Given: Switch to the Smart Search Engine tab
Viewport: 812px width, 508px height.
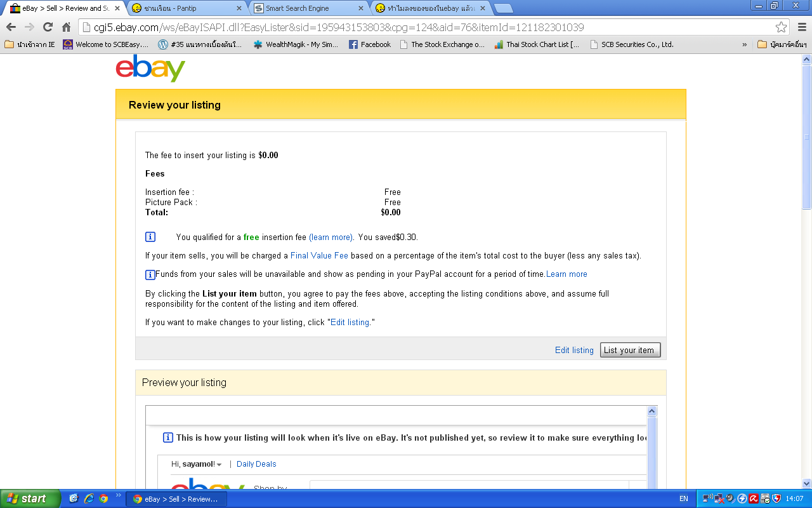Looking at the screenshot, I should click(309, 8).
